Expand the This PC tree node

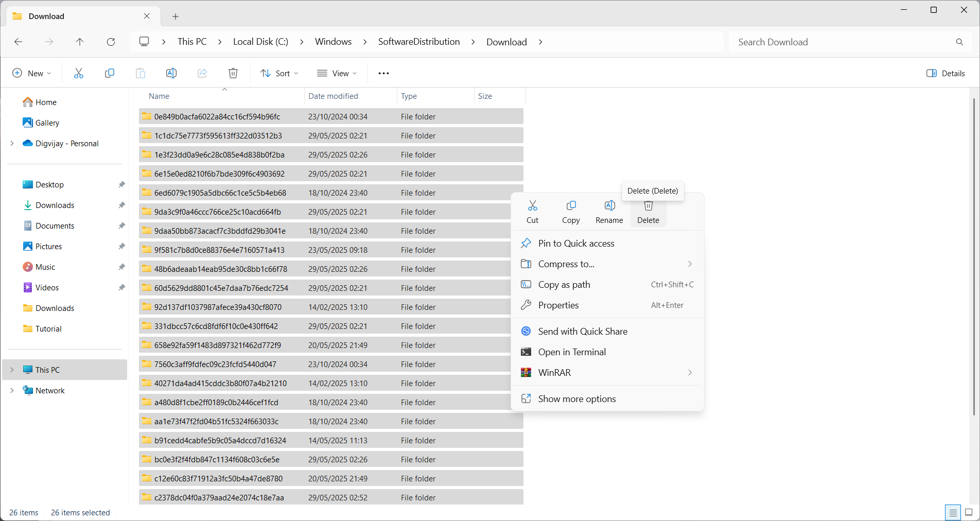pos(12,370)
